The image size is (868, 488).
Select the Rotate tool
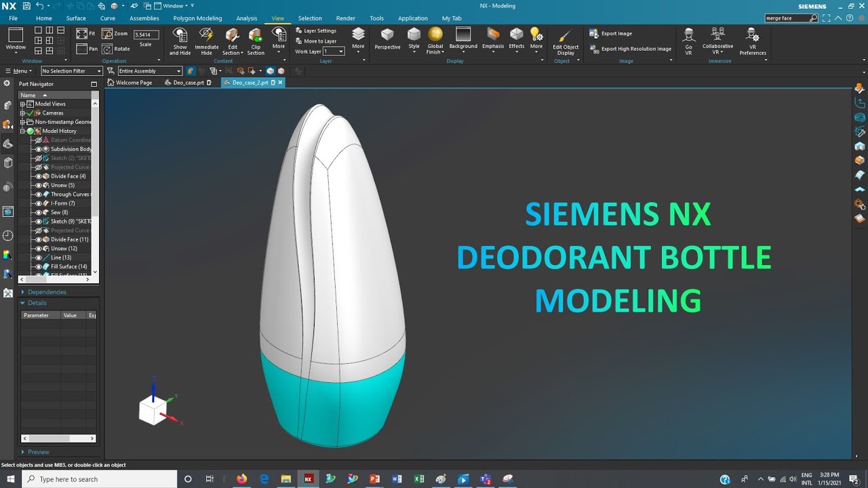point(115,49)
